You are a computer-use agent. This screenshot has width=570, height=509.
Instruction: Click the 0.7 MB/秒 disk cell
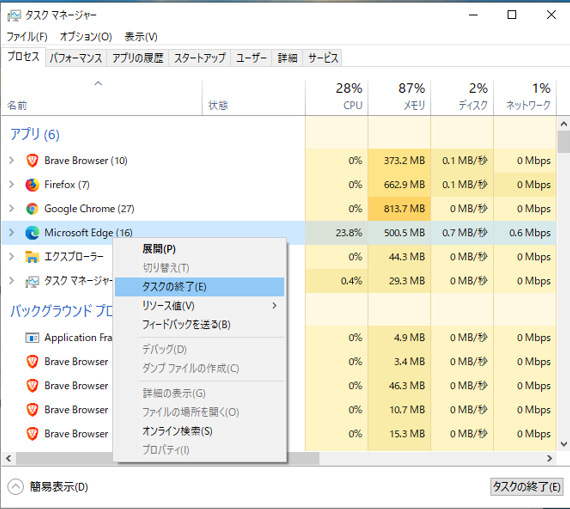462,233
